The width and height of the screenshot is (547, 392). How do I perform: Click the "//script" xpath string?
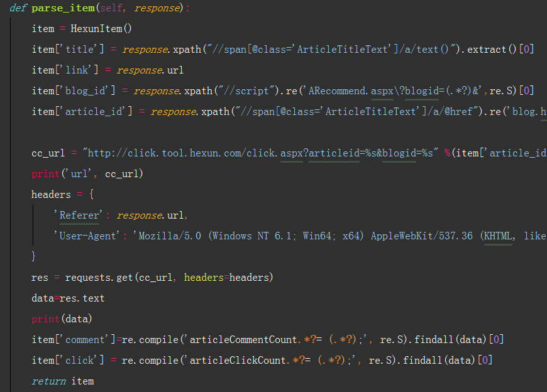pyautogui.click(x=246, y=90)
